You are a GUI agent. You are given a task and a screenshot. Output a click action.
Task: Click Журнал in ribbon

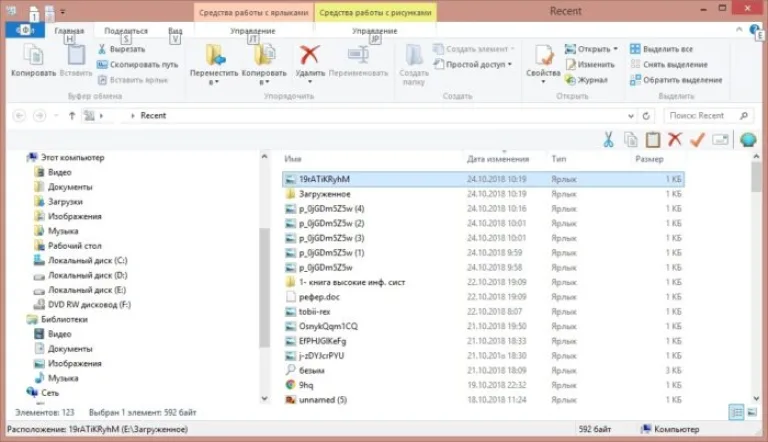pyautogui.click(x=586, y=80)
